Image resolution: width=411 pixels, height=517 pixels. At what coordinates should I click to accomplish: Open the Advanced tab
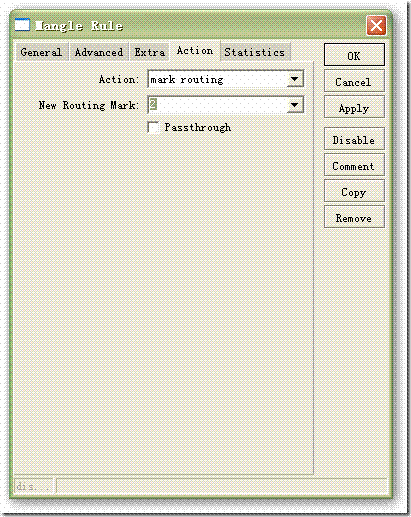pos(99,52)
